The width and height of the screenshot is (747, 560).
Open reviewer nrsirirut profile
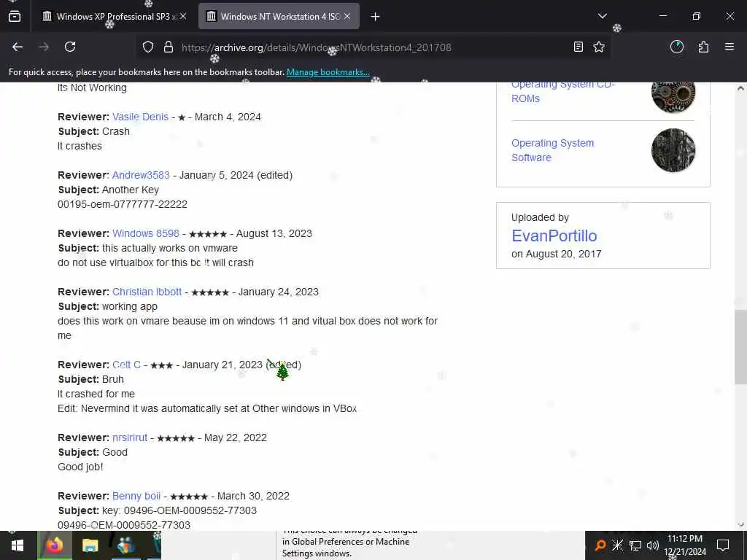(130, 437)
